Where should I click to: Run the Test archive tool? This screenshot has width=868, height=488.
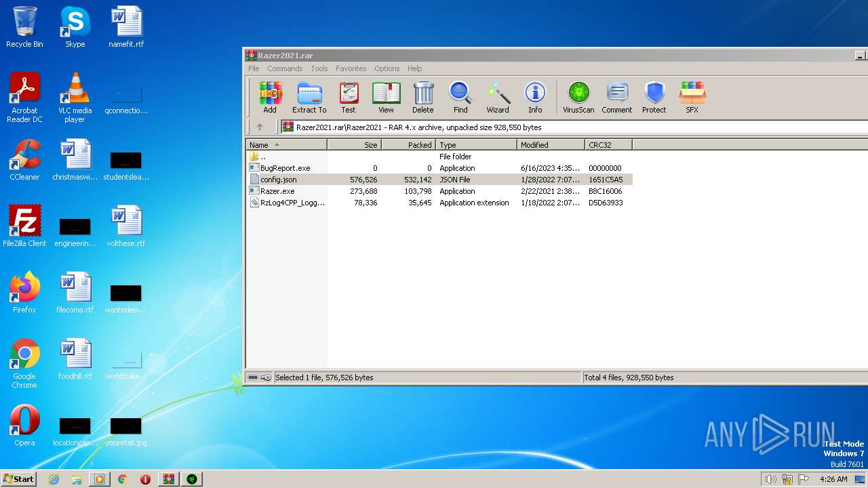pyautogui.click(x=349, y=97)
